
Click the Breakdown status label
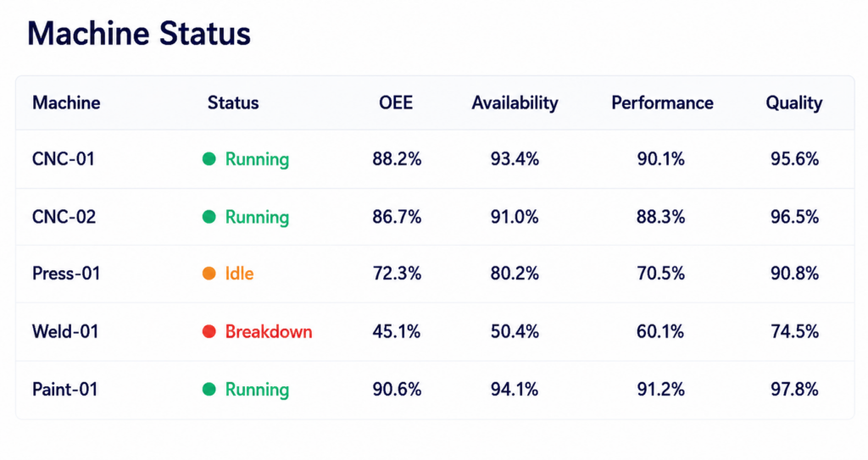tap(269, 331)
